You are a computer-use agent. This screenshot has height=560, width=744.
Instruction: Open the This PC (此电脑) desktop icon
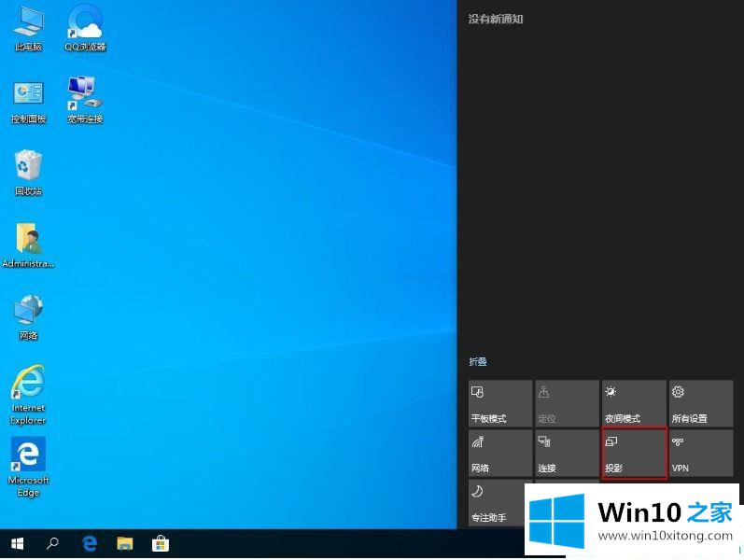click(x=28, y=28)
